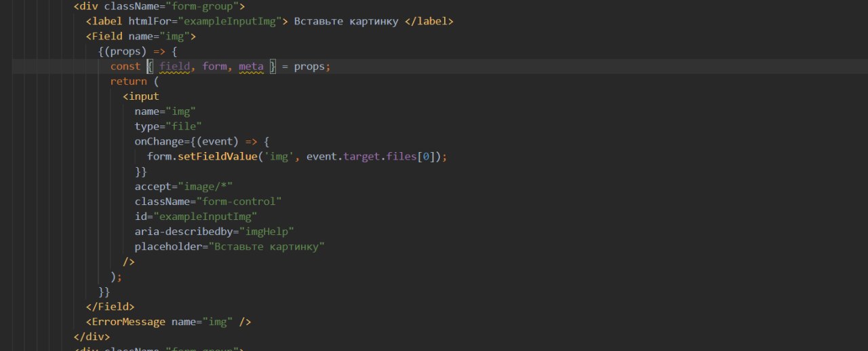Click the ErrorMessage component tag
The width and height of the screenshot is (868, 351).
click(168, 322)
